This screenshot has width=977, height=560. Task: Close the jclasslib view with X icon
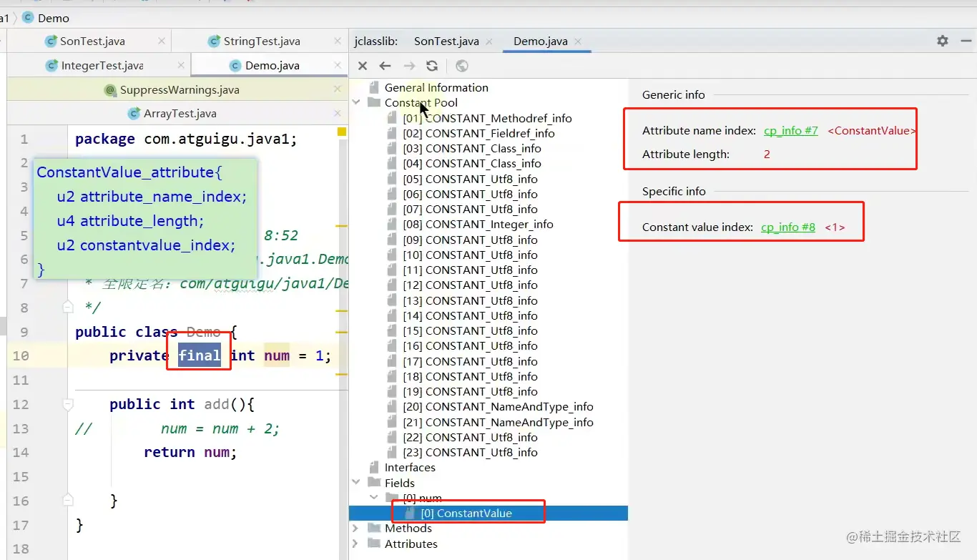tap(363, 66)
